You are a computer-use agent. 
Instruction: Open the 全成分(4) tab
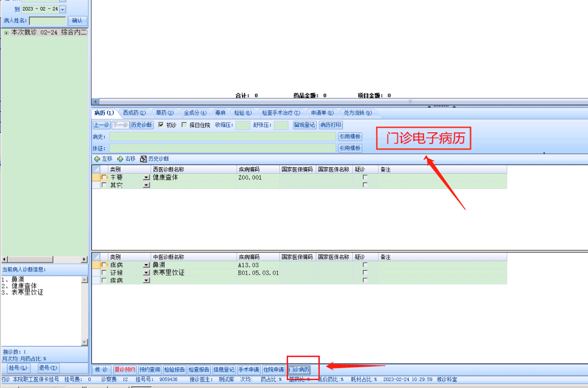coord(195,113)
